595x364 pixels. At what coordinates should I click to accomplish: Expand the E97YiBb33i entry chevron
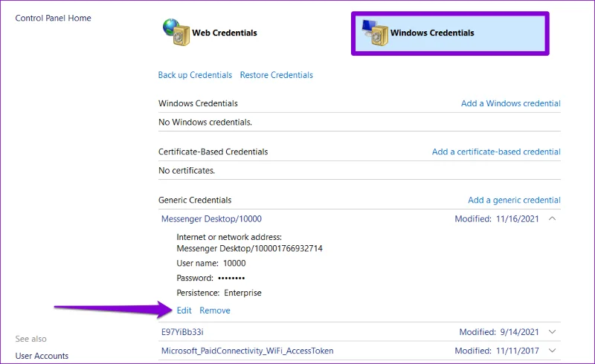coord(553,332)
